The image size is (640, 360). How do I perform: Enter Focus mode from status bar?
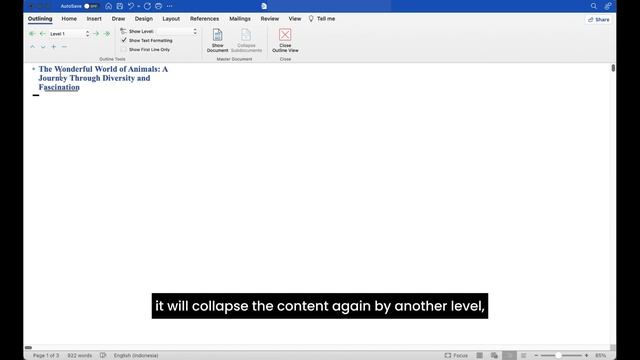point(456,356)
